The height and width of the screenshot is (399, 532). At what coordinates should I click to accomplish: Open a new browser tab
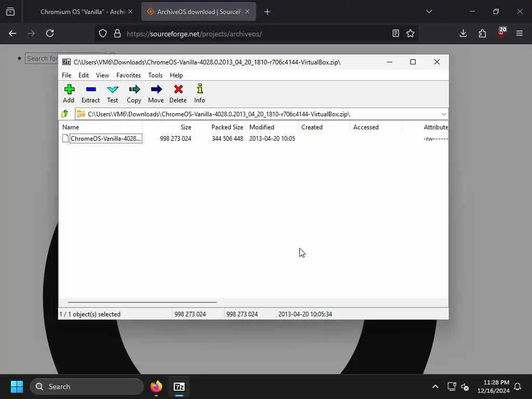coord(268,12)
